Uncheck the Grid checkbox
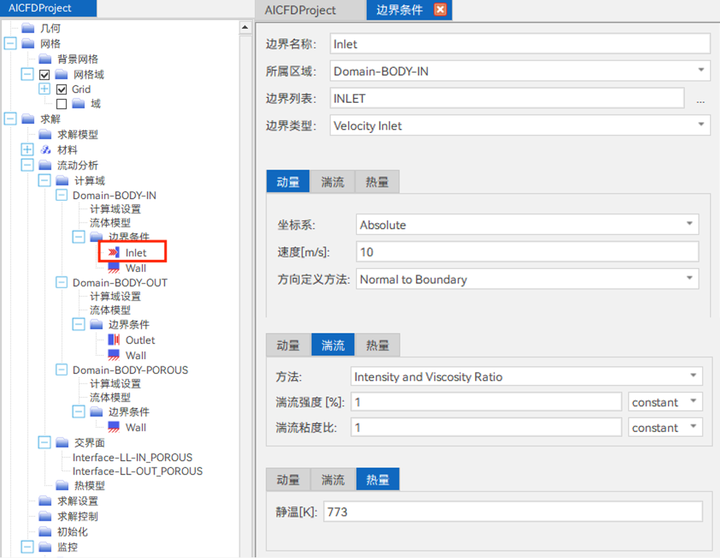The width and height of the screenshot is (720, 558). pyautogui.click(x=62, y=89)
